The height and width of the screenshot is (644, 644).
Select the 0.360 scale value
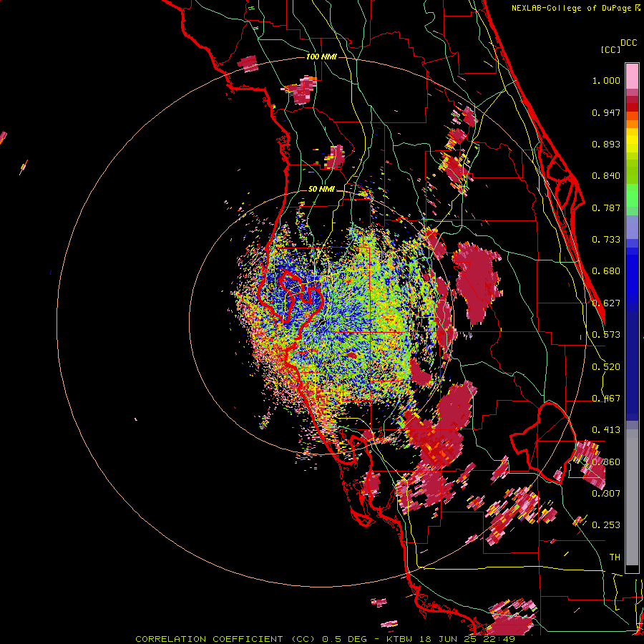[x=606, y=462]
